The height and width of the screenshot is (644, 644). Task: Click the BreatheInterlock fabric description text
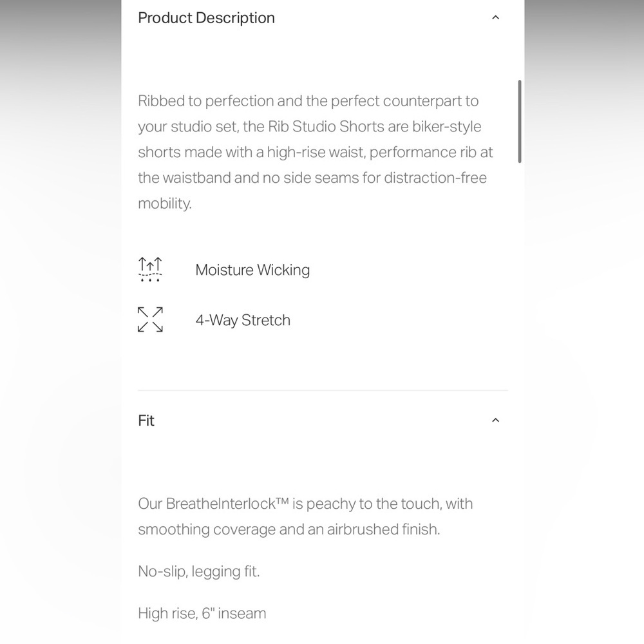[x=305, y=516]
